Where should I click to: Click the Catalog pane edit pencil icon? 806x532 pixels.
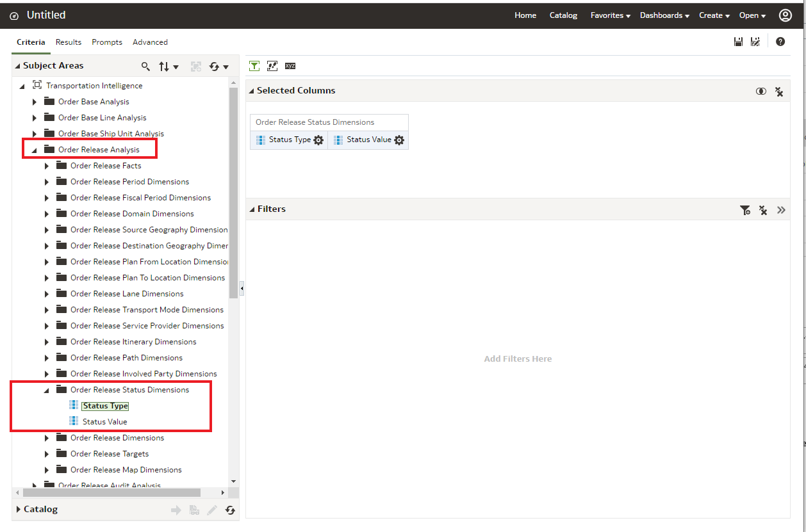click(212, 510)
